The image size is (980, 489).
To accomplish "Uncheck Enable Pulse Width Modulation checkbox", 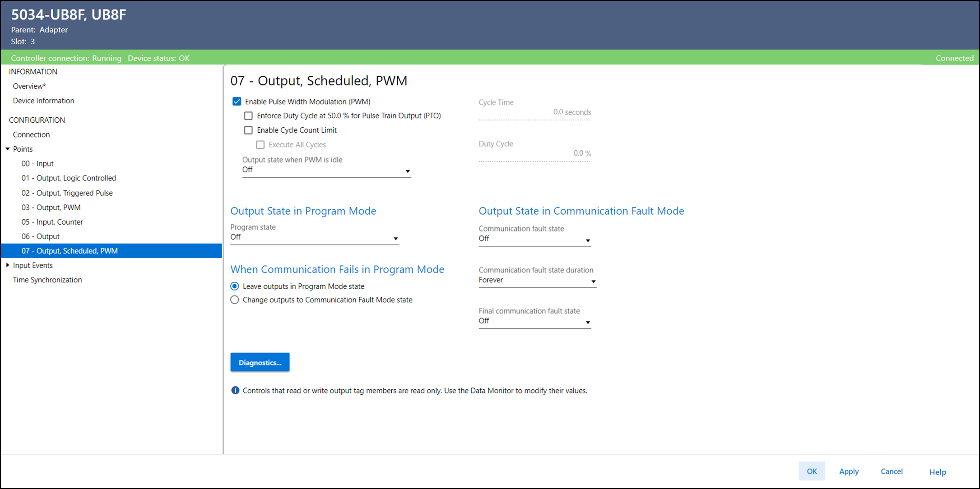I will click(237, 101).
